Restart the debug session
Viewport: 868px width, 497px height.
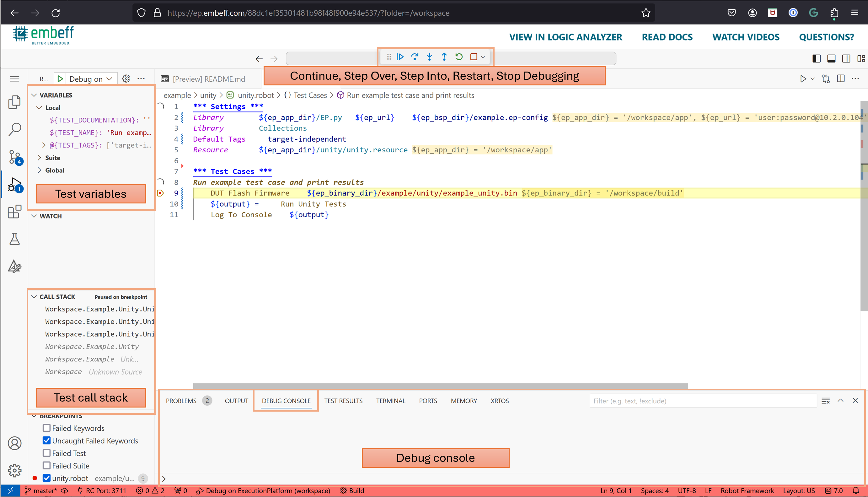pos(459,57)
